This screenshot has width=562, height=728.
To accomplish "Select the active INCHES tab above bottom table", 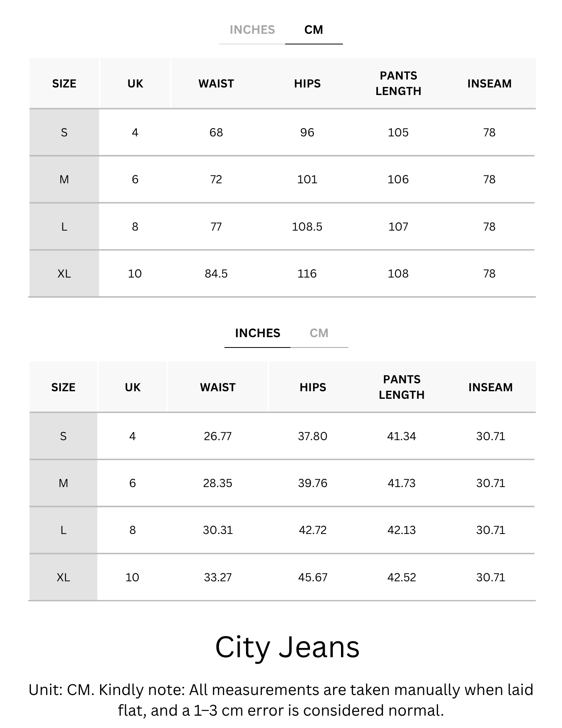I will pyautogui.click(x=258, y=333).
